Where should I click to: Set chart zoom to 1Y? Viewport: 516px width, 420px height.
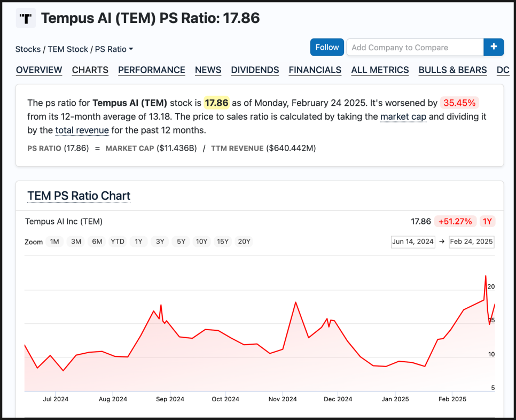pos(138,242)
